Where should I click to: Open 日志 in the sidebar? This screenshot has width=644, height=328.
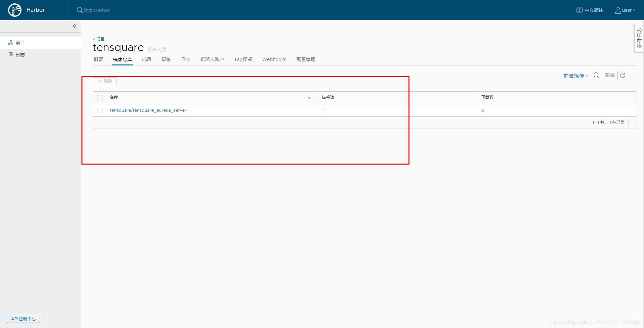click(20, 55)
